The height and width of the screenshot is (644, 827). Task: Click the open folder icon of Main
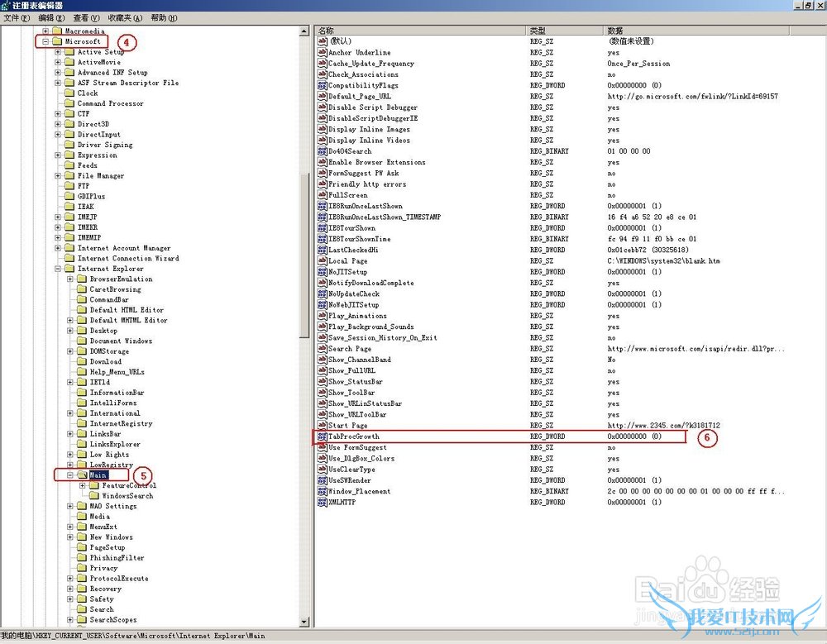(82, 475)
